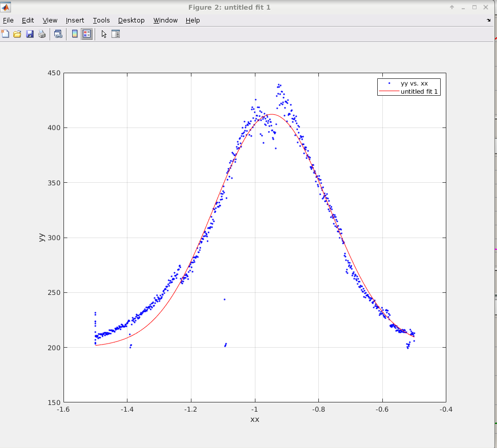This screenshot has height=448, width=497.
Task: Click the Link Plot toolbar icon
Action: [x=58, y=34]
